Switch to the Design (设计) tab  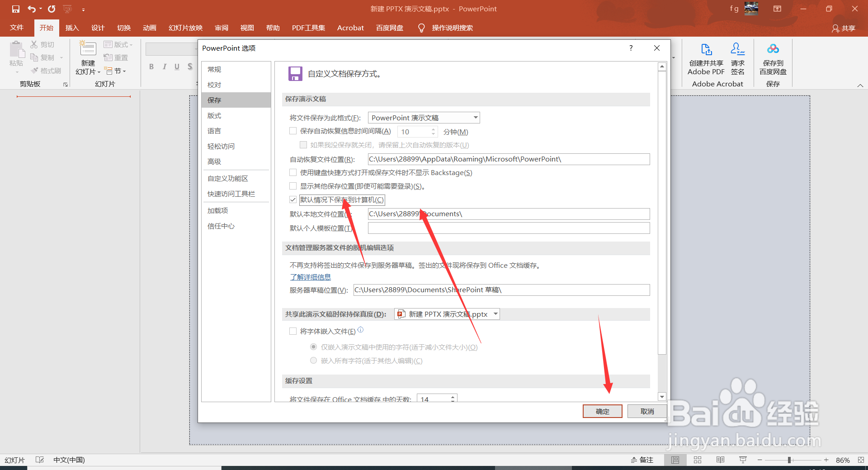pos(98,28)
